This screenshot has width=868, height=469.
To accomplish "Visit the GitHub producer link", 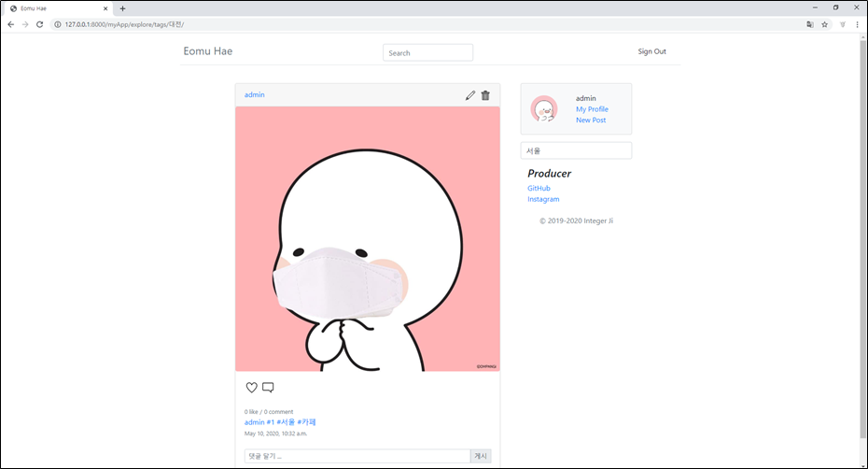I will [539, 188].
